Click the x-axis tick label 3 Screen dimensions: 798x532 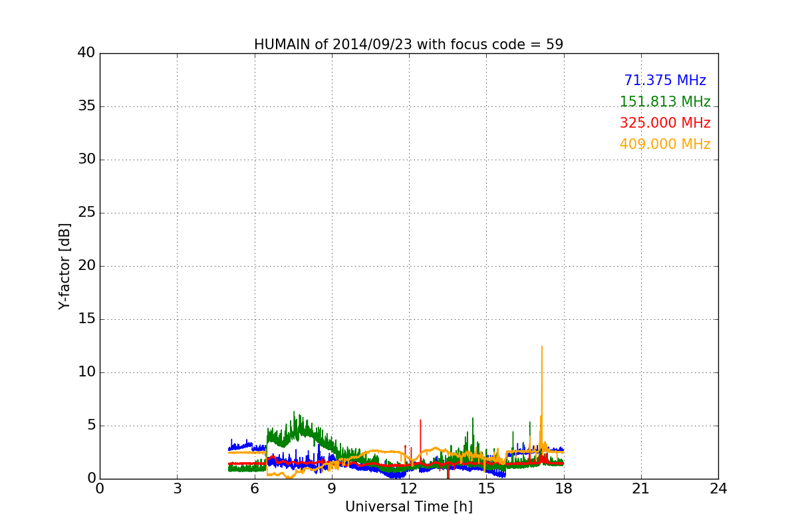point(177,489)
